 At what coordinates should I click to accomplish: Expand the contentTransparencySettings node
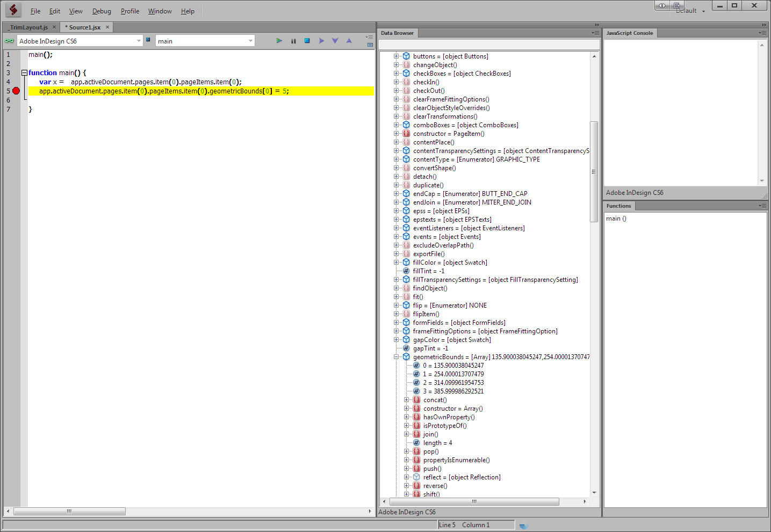point(396,151)
